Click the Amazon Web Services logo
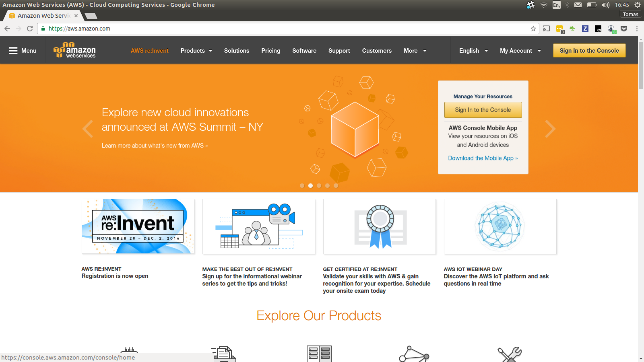The image size is (644, 362). [x=74, y=50]
